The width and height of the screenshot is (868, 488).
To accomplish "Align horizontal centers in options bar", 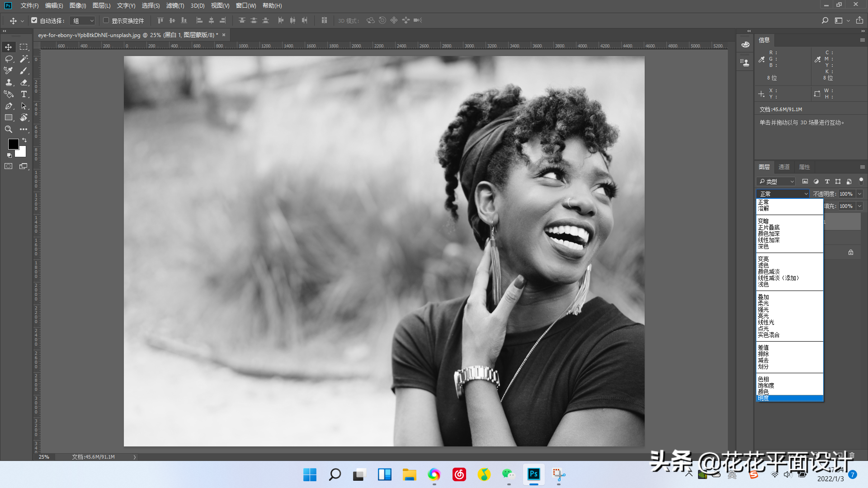I will (x=211, y=20).
